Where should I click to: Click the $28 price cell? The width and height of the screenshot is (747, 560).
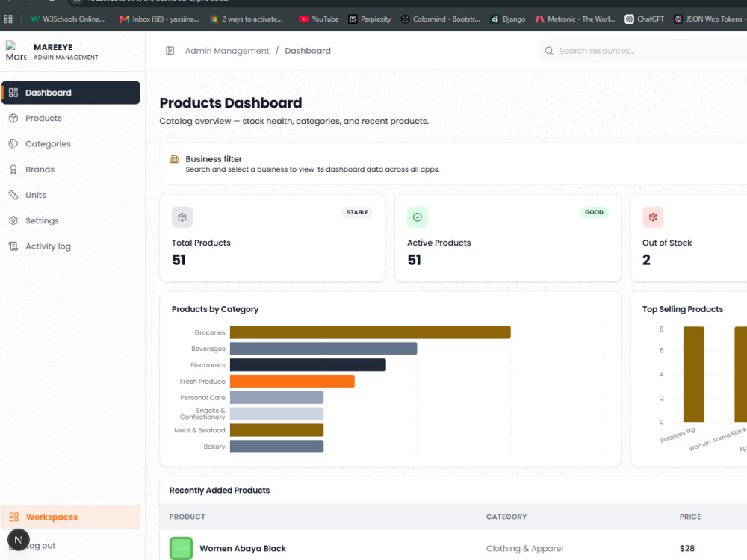[687, 549]
